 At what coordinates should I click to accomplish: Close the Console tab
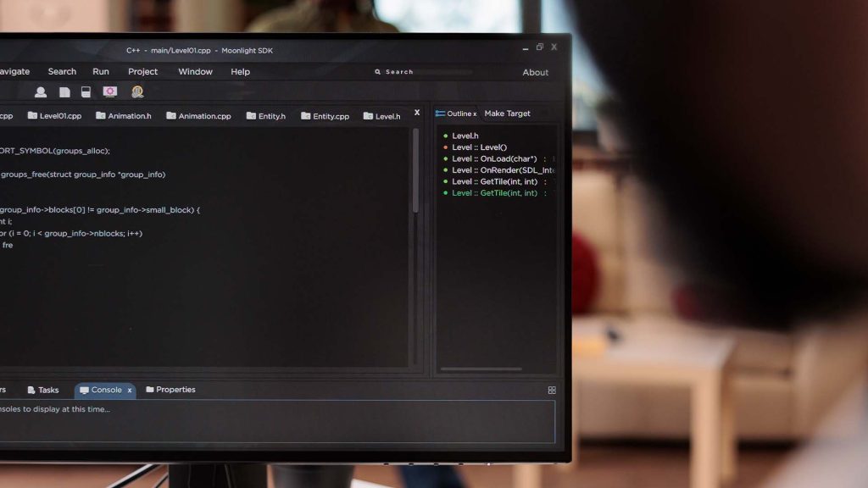(130, 391)
